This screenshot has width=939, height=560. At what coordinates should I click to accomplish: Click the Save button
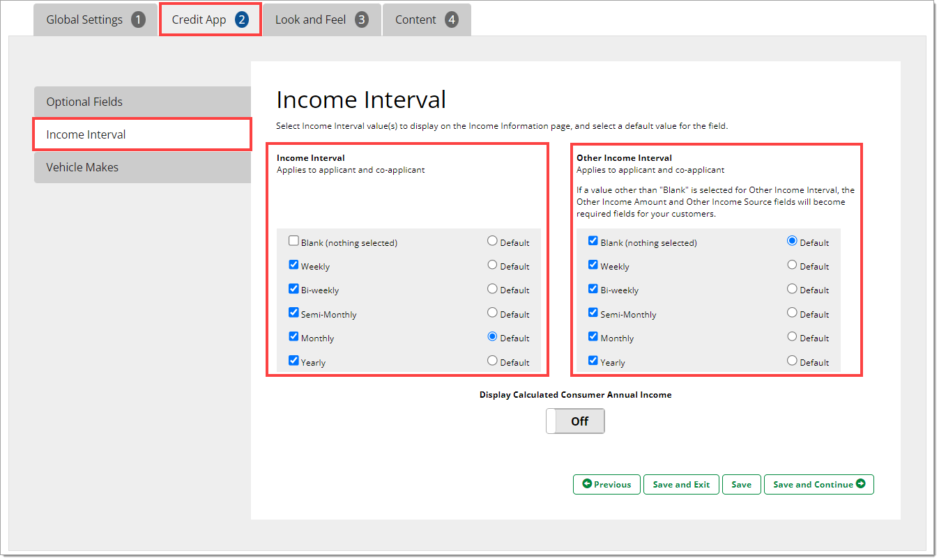pyautogui.click(x=742, y=484)
